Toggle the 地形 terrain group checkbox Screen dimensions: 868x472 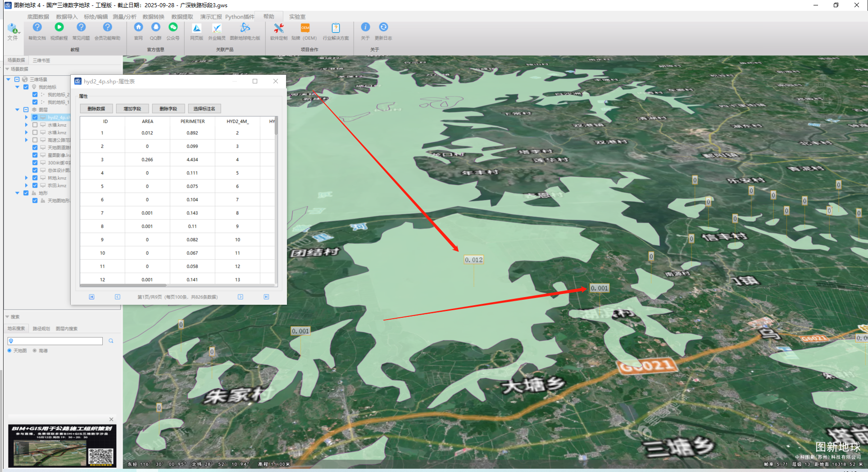(26, 193)
